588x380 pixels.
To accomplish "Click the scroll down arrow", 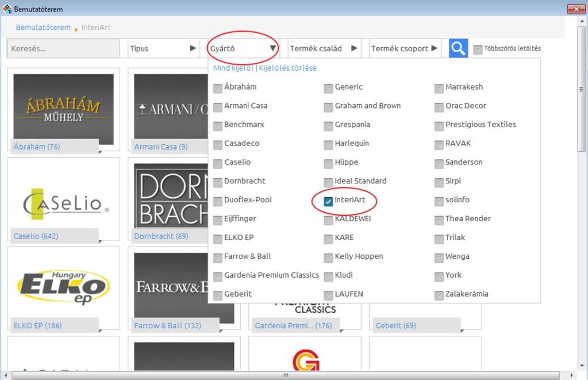I will 582,366.
